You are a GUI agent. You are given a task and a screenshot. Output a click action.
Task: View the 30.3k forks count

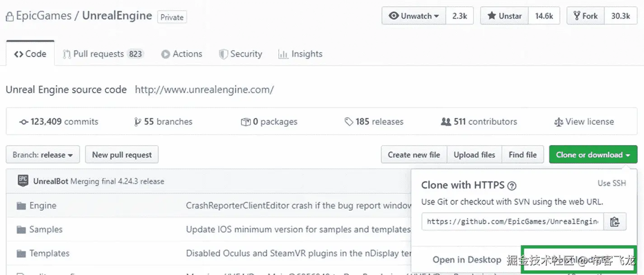(620, 16)
